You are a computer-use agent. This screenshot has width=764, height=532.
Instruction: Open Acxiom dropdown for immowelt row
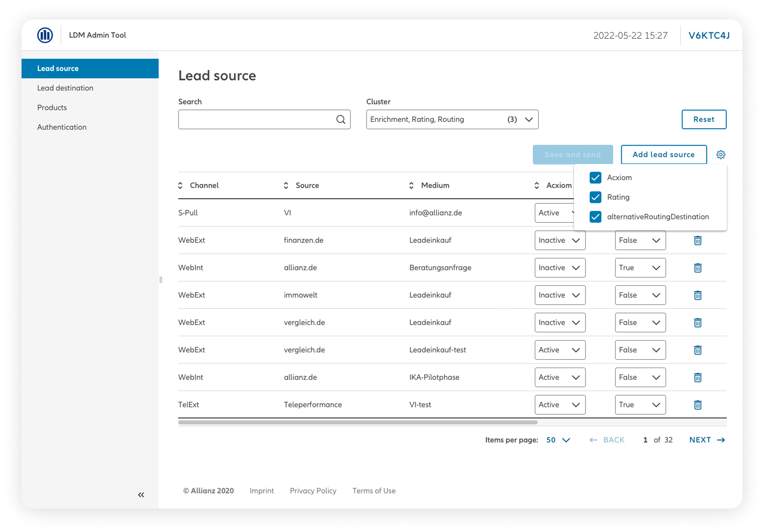click(560, 295)
